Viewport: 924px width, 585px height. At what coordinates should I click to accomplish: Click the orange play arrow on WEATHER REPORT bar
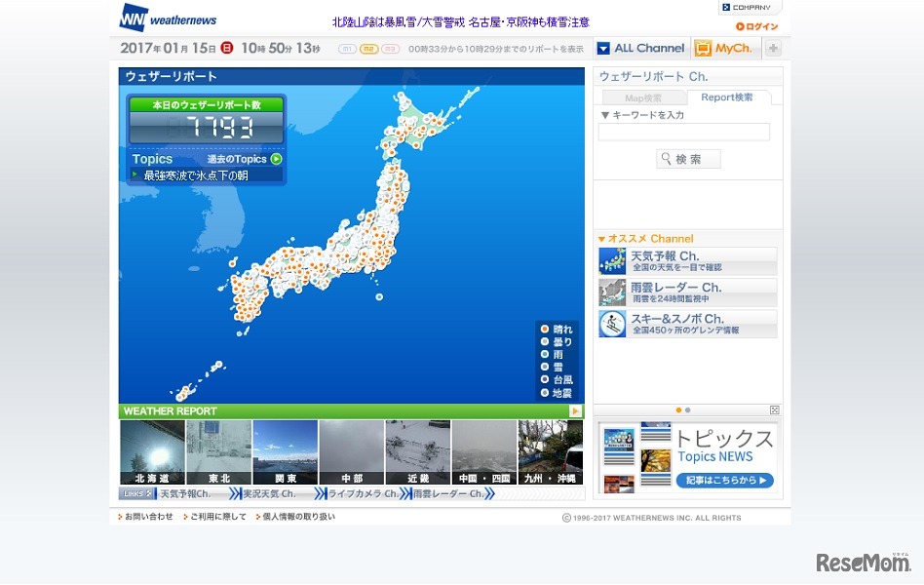tap(575, 411)
